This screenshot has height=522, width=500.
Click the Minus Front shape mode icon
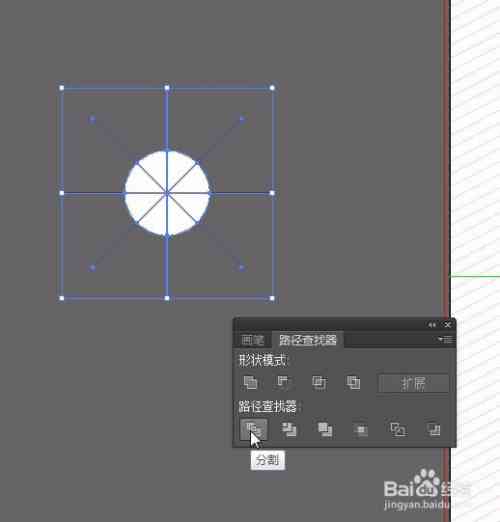(x=283, y=383)
